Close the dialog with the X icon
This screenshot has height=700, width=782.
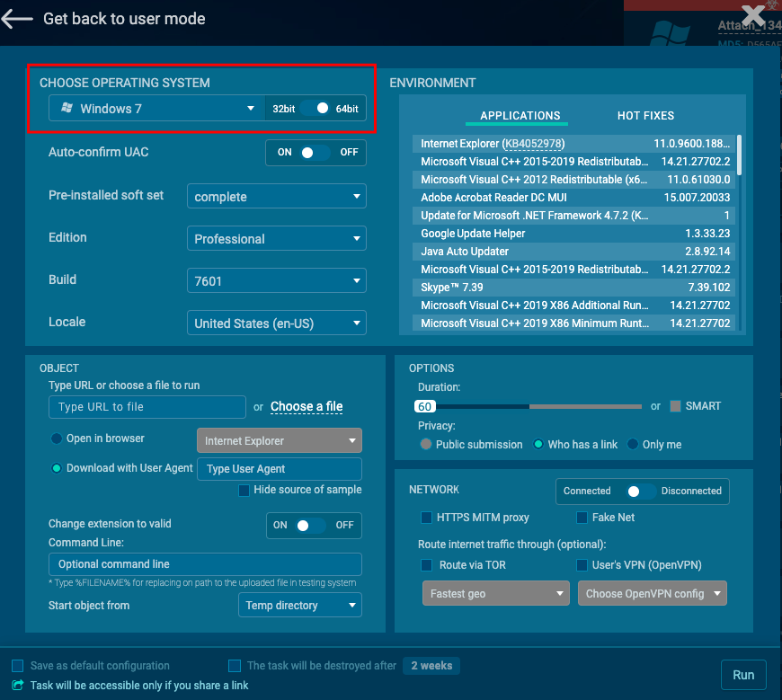[753, 16]
